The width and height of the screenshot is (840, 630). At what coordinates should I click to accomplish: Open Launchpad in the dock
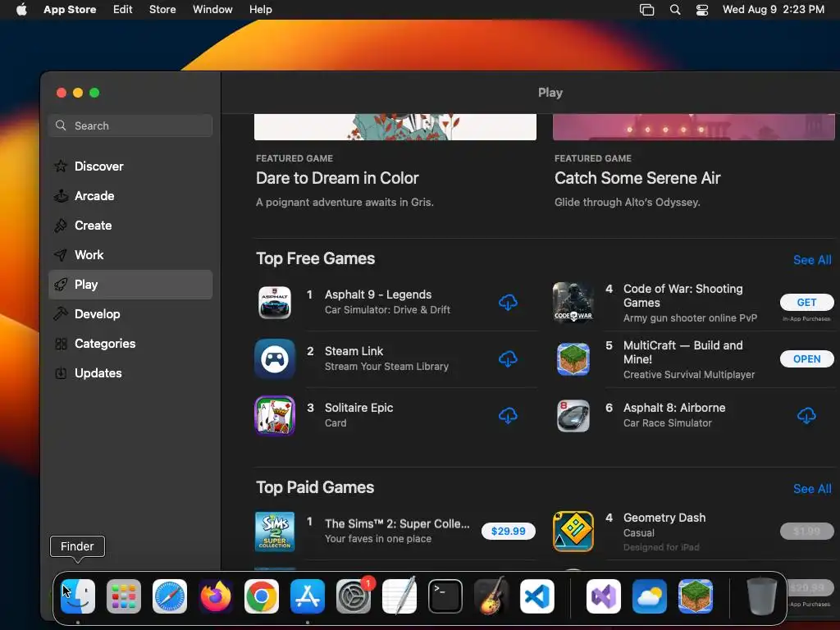[x=124, y=596]
